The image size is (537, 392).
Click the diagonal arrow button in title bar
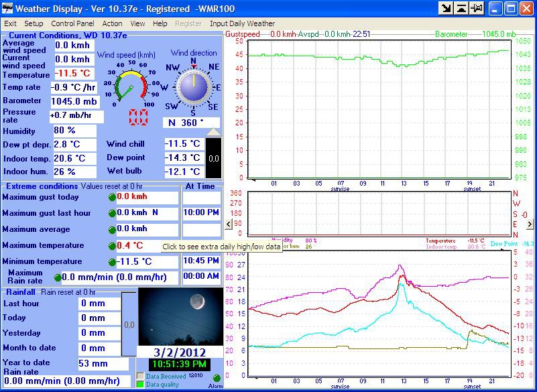(x=446, y=9)
